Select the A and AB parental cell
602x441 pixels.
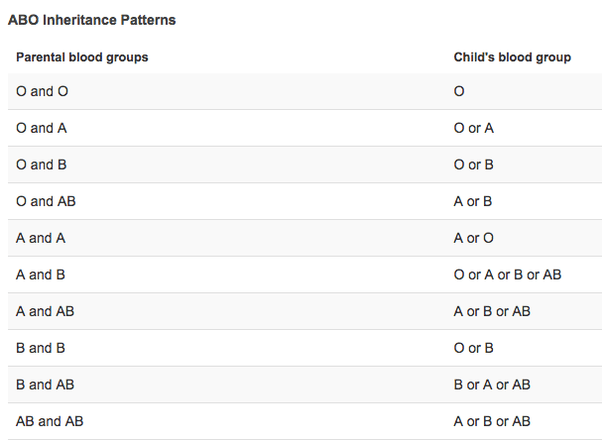pyautogui.click(x=45, y=311)
